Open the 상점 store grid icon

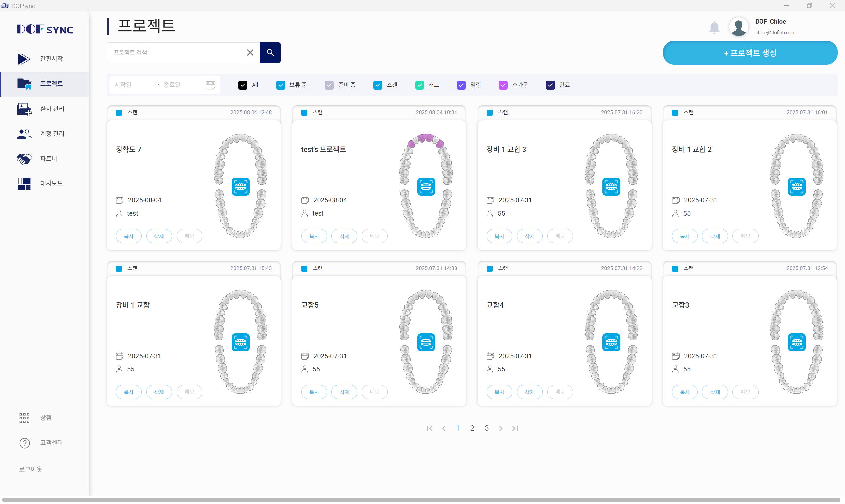24,418
